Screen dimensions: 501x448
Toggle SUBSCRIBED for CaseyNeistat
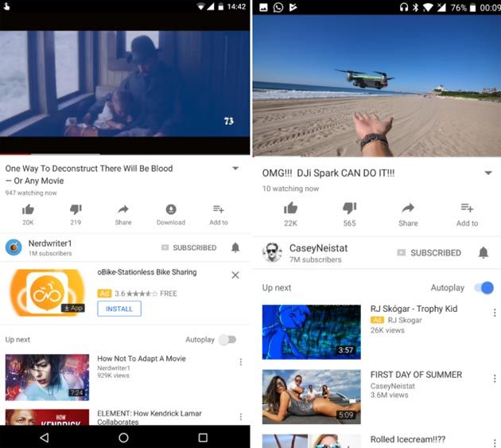coord(429,253)
